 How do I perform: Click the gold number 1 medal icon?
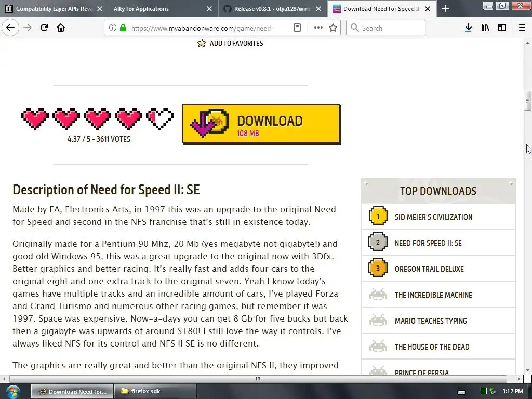click(378, 216)
